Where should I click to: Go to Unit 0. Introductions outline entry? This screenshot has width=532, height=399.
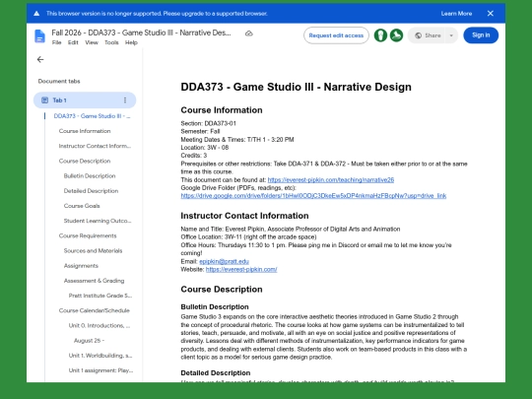pyautogui.click(x=100, y=325)
